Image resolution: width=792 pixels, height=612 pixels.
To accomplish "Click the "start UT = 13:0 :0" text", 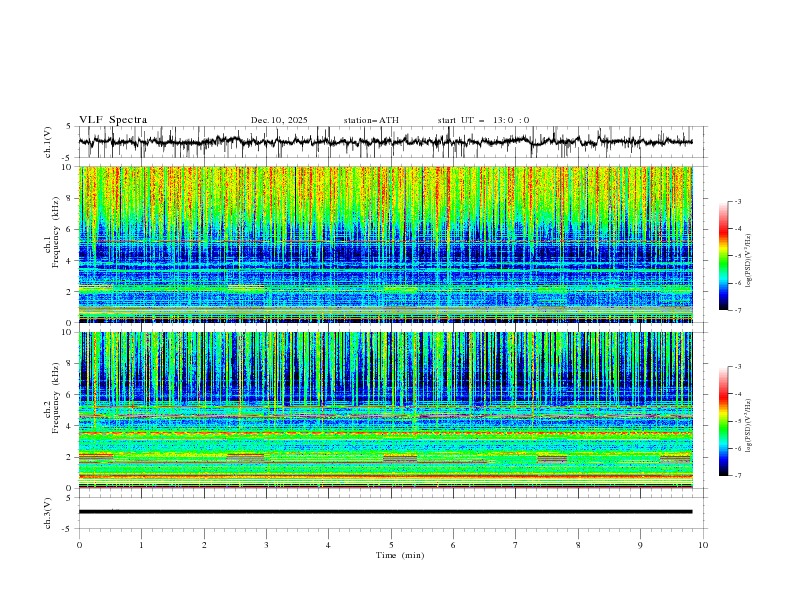I will tap(483, 120).
